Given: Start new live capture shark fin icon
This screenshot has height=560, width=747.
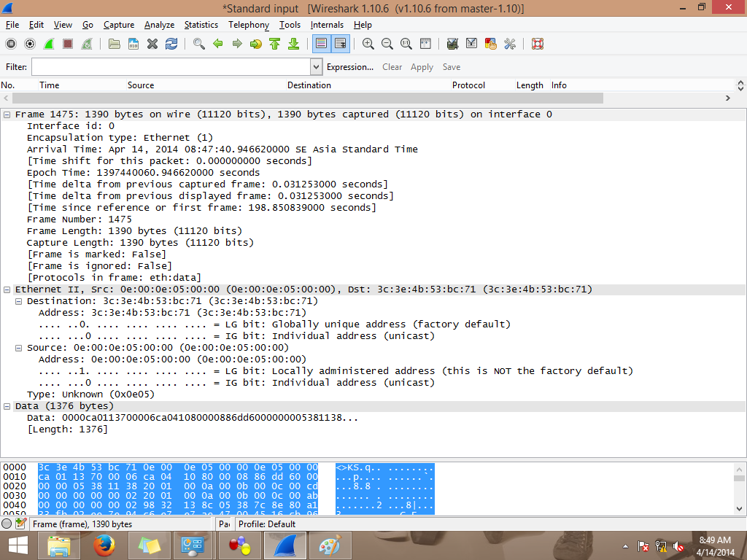Looking at the screenshot, I should coord(49,44).
